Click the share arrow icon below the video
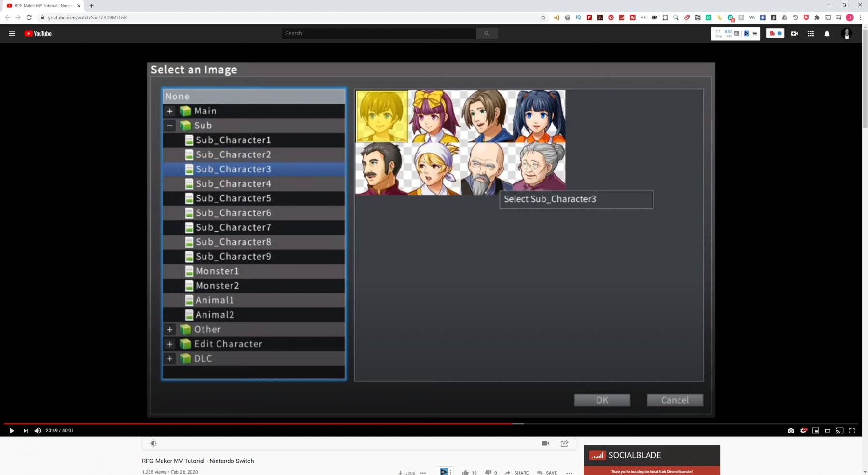 [564, 443]
